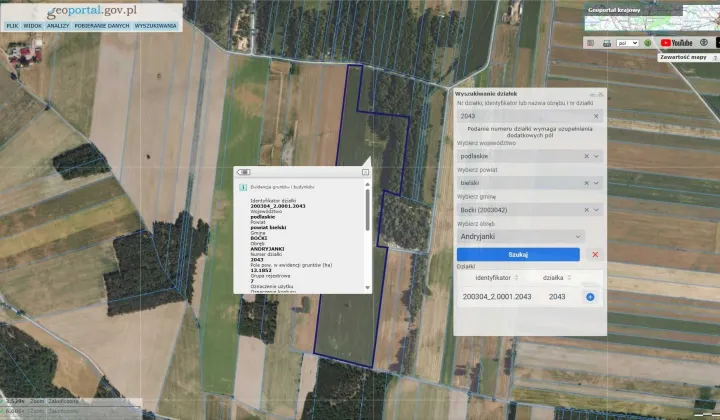Click the accessibility icon beside YouTube

[704, 43]
